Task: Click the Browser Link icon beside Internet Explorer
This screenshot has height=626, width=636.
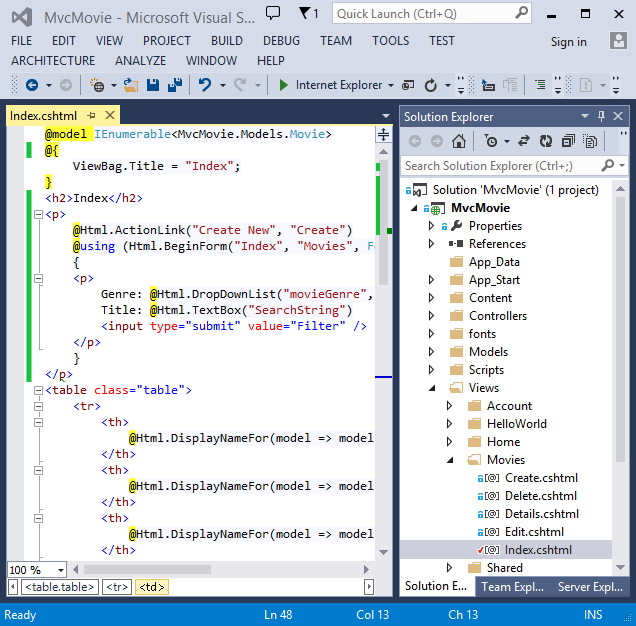Action: click(408, 85)
